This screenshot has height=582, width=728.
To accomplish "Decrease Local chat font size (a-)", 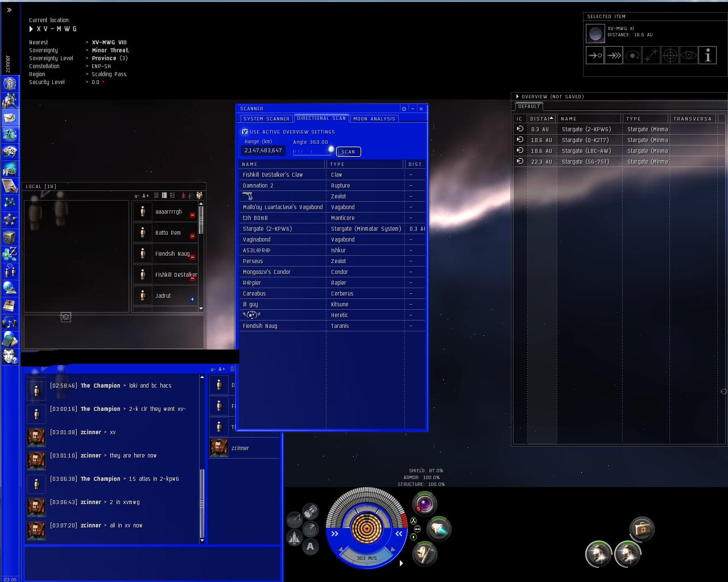I will pos(137,196).
